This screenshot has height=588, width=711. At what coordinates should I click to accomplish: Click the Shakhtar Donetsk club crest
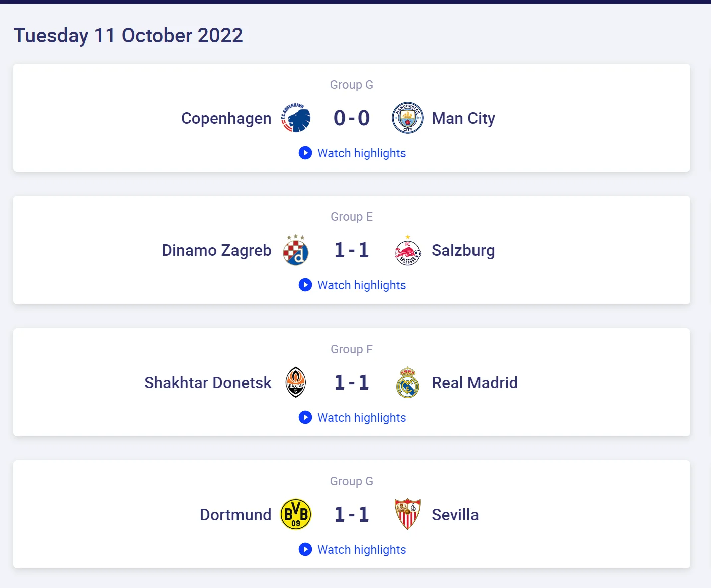(x=296, y=383)
